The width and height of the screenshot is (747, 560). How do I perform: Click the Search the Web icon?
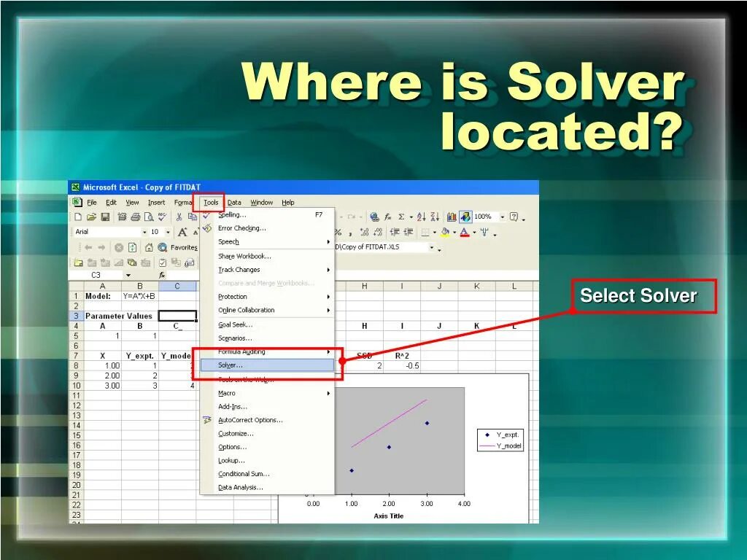[x=163, y=248]
